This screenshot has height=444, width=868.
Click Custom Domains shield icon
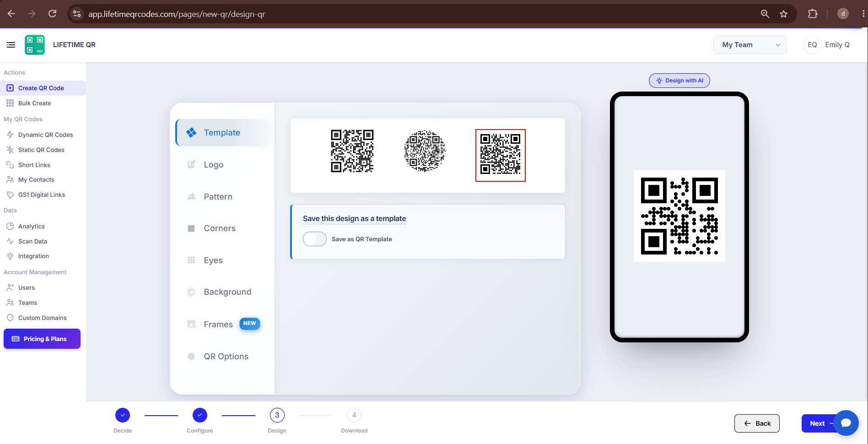click(10, 318)
